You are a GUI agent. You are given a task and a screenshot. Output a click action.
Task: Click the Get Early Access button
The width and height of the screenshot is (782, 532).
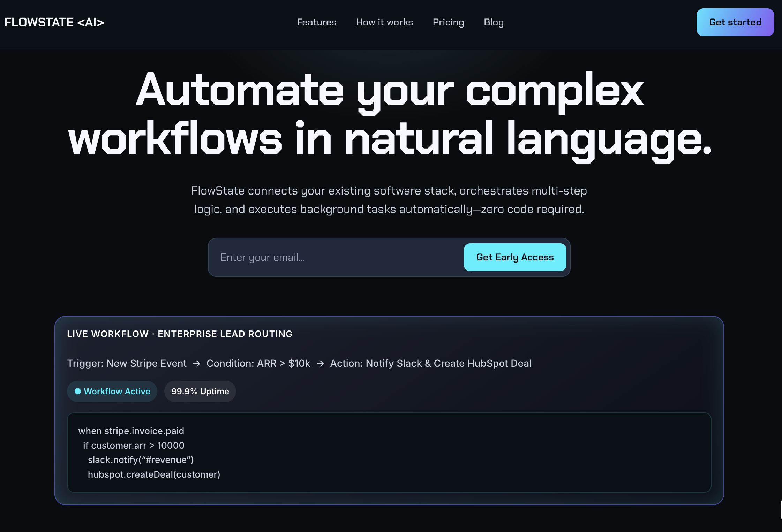click(515, 257)
